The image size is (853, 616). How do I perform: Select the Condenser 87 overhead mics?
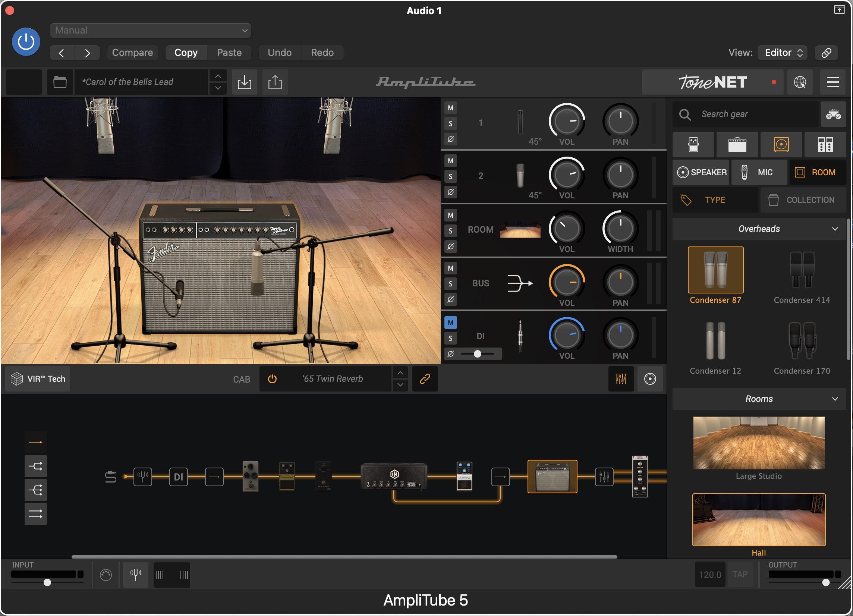coord(715,270)
